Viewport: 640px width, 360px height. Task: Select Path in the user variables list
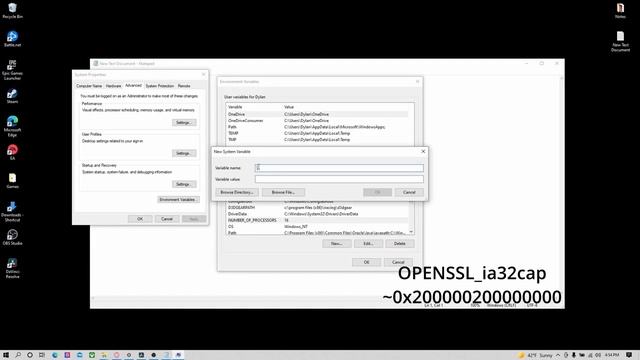tap(317, 127)
